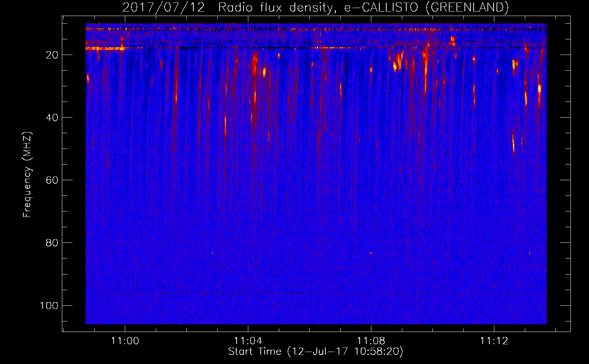This screenshot has width=589, height=364.
Task: Click the 40 MHz frequency tick label
Action: [x=52, y=118]
